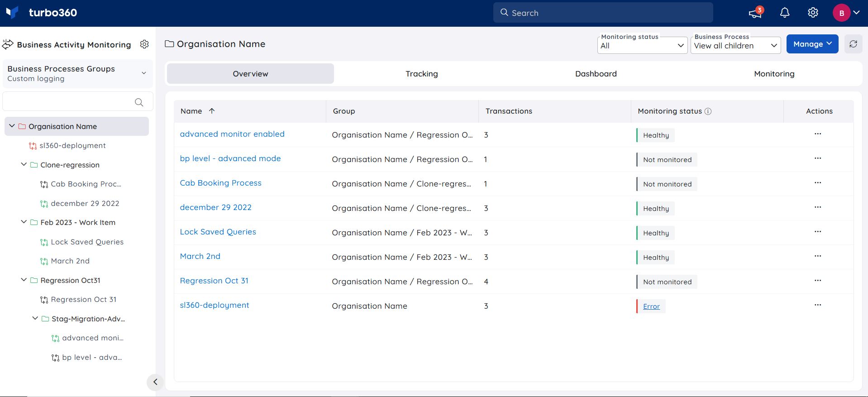
Task: Open the Business Process dropdown
Action: click(735, 45)
